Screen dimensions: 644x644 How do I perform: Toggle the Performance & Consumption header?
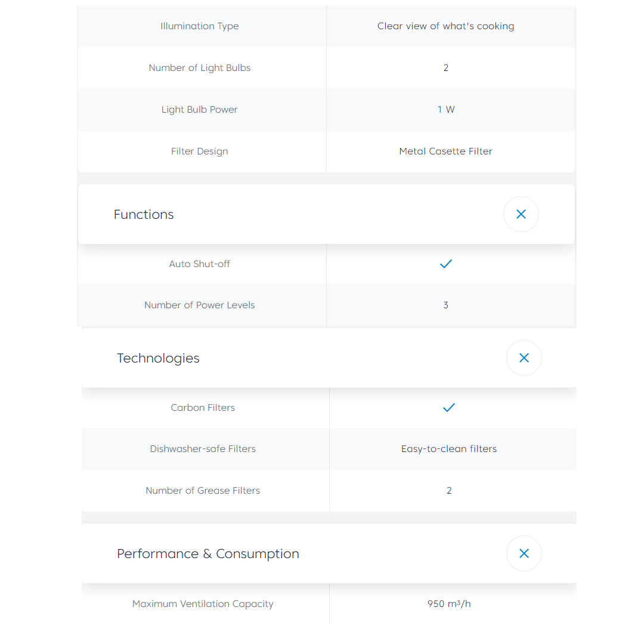[x=208, y=554]
